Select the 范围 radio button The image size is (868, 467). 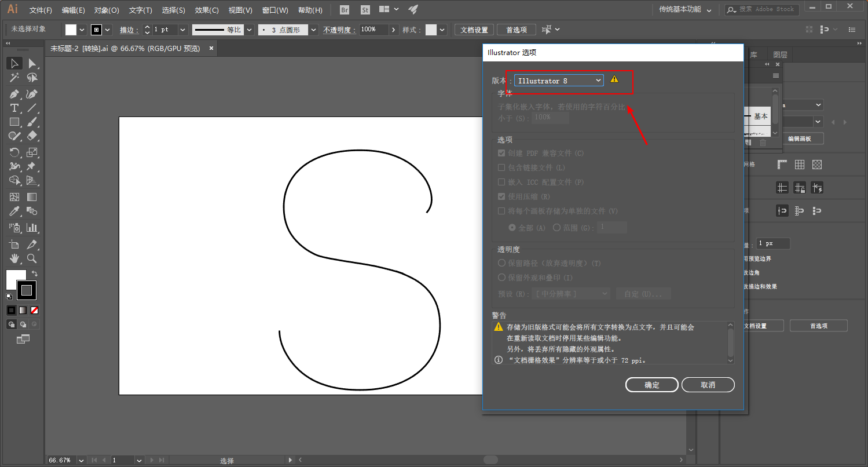pos(556,228)
